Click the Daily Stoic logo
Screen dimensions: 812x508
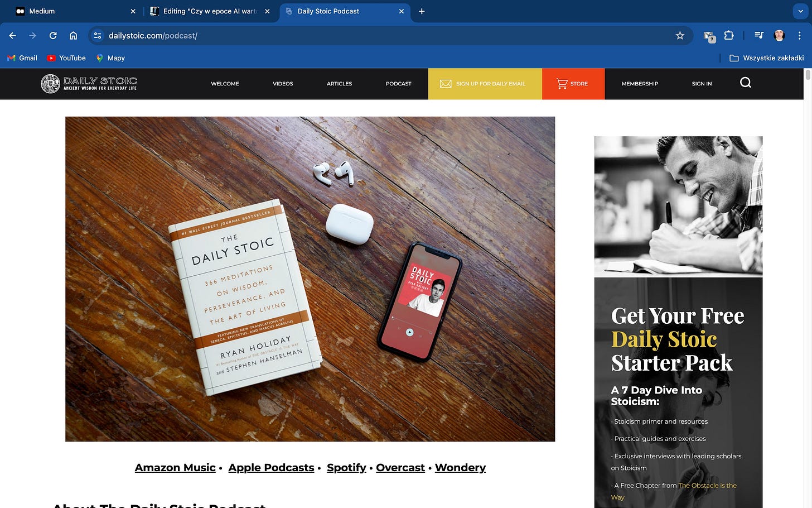coord(89,84)
